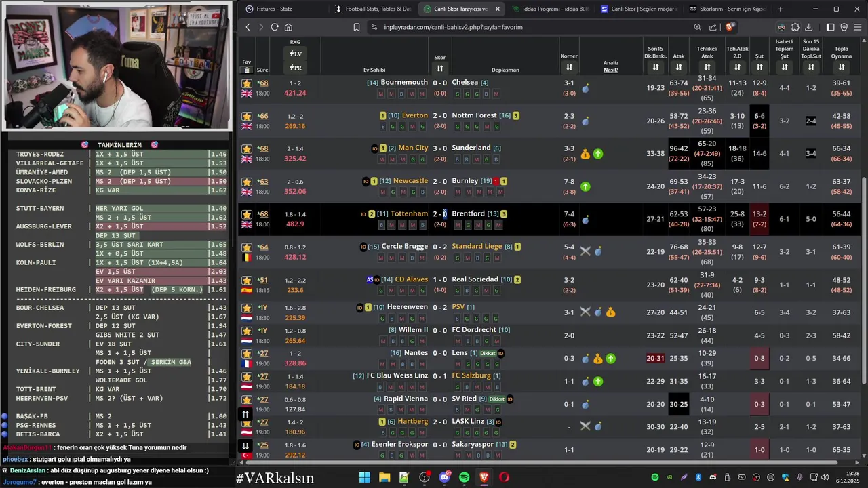Share this page from the address bar
868x488 pixels.
(713, 27)
